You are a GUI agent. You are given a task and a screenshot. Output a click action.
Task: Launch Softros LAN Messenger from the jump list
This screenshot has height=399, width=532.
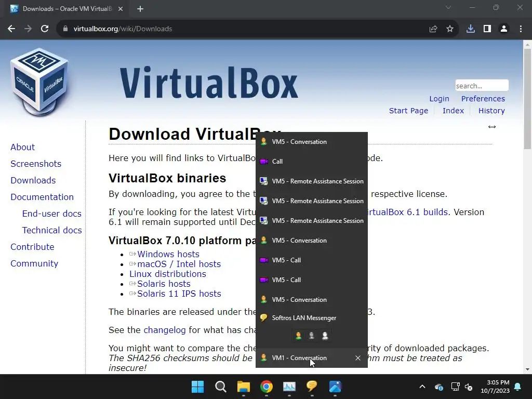click(x=312, y=318)
